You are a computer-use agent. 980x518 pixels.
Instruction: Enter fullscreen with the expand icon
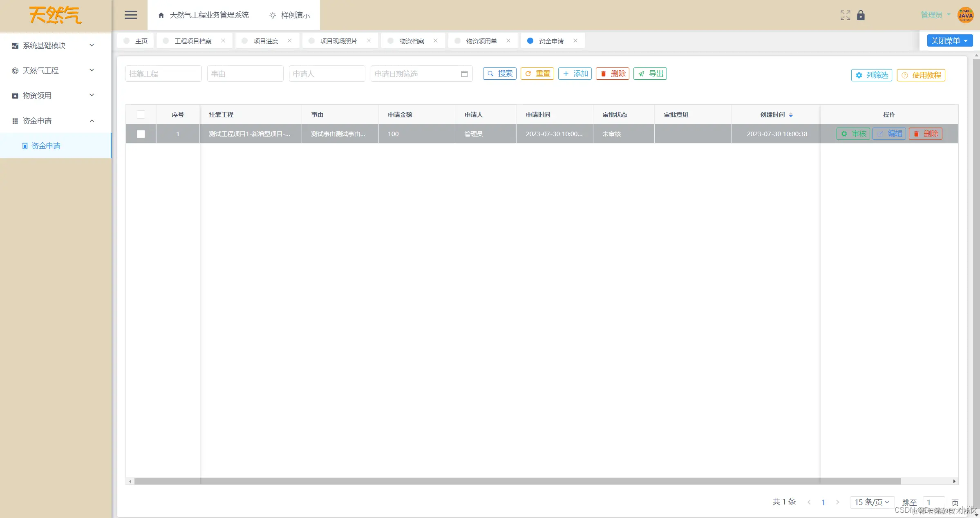click(845, 15)
